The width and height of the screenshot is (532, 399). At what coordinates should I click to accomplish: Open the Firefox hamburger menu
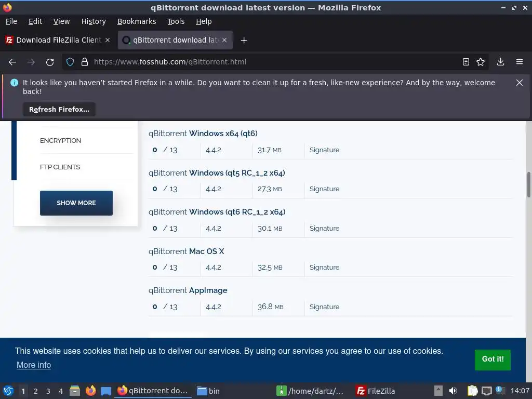pyautogui.click(x=520, y=62)
